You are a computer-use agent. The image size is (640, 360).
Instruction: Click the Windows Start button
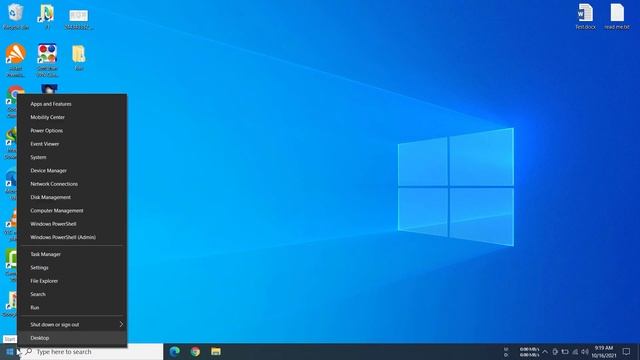click(10, 351)
